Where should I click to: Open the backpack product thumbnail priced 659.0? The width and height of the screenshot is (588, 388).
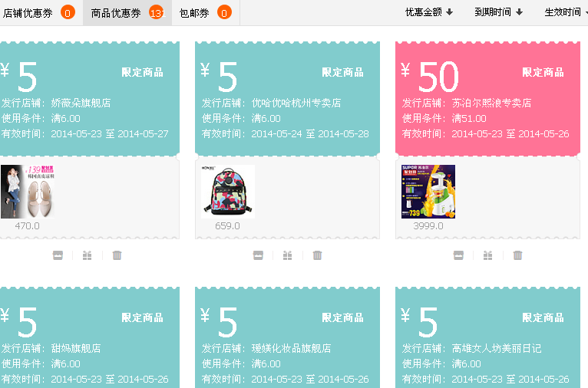coord(227,192)
